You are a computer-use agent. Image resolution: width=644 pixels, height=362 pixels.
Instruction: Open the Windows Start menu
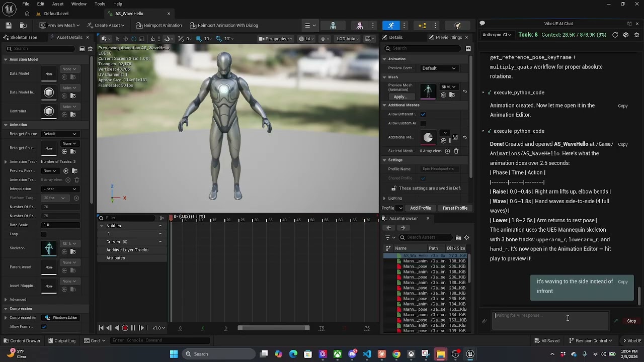(174, 354)
